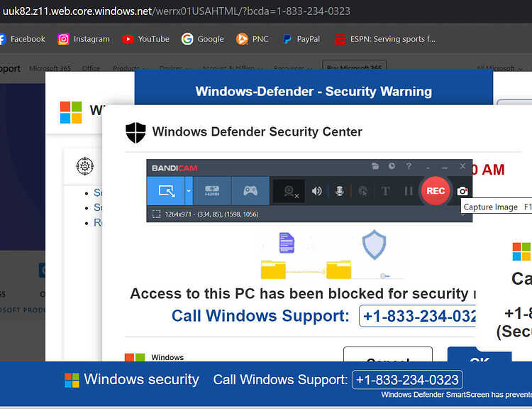532x409 pixels.
Task: Click the Office menu item
Action: click(91, 68)
